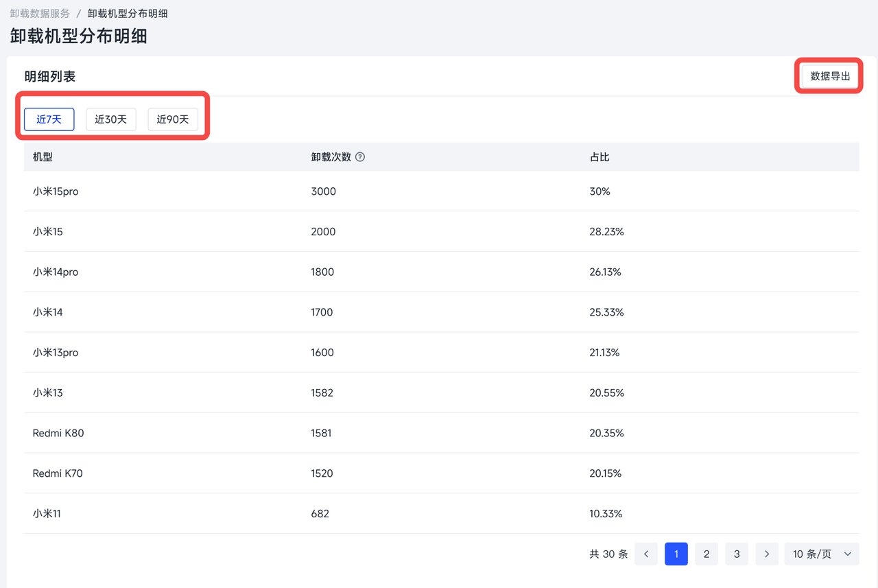878x588 pixels.
Task: Click the 卸载次数 column header
Action: point(331,157)
